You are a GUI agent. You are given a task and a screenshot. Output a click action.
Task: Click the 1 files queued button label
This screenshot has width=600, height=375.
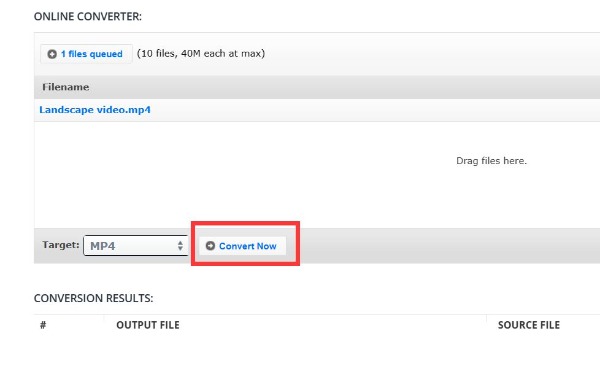[x=92, y=54]
